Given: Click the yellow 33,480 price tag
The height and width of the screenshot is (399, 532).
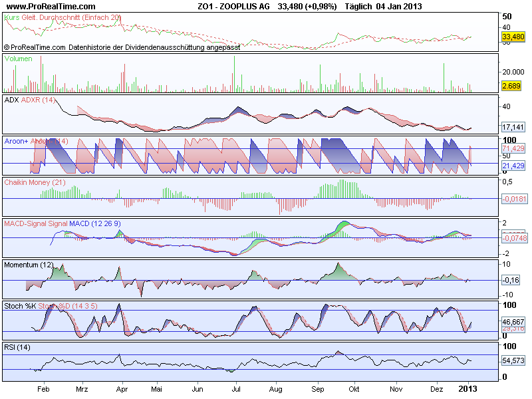Looking at the screenshot, I should click(513, 37).
